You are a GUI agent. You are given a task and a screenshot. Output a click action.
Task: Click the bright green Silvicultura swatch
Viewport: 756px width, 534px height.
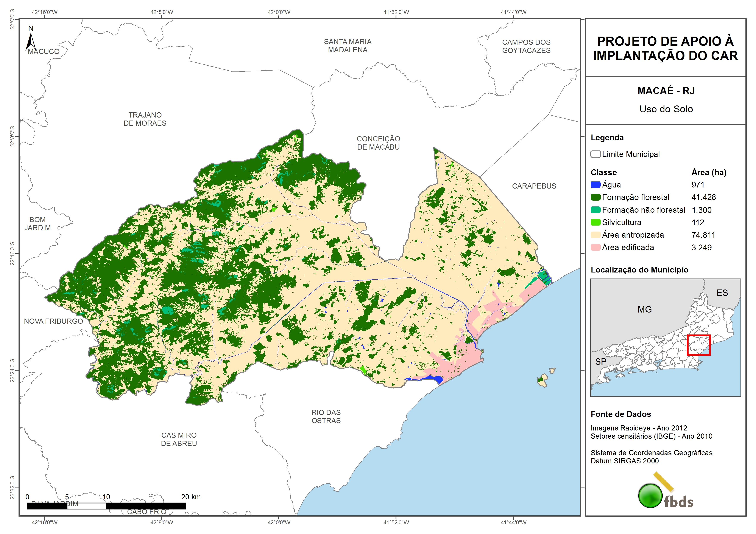click(595, 222)
